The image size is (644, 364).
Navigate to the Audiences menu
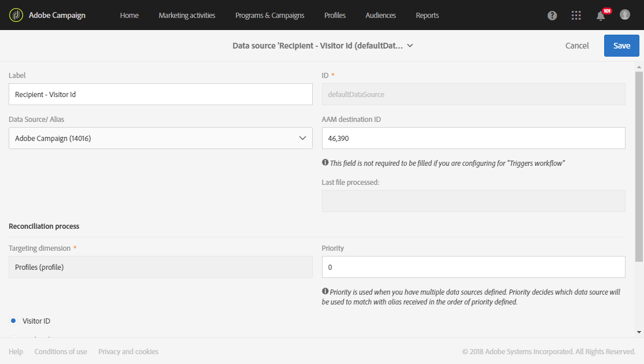coord(381,16)
